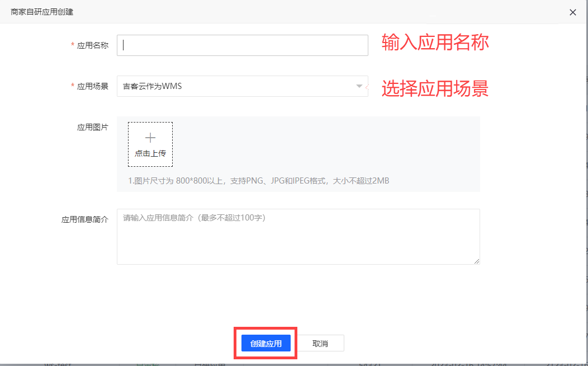The image size is (588, 366).
Task: Close the 商家自研应用创建 dialog
Action: click(x=572, y=12)
